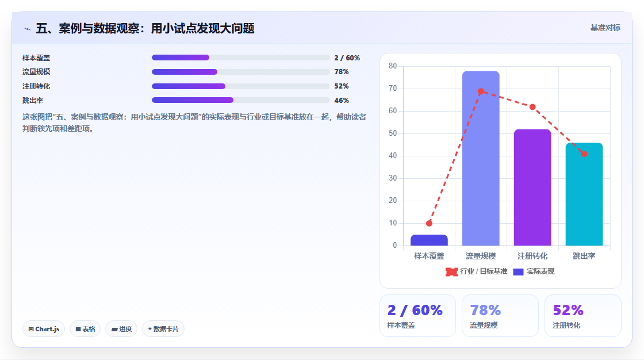Image resolution: width=644 pixels, height=360 pixels.
Task: Click the 流量规模 row label in progress list
Action: (x=36, y=72)
